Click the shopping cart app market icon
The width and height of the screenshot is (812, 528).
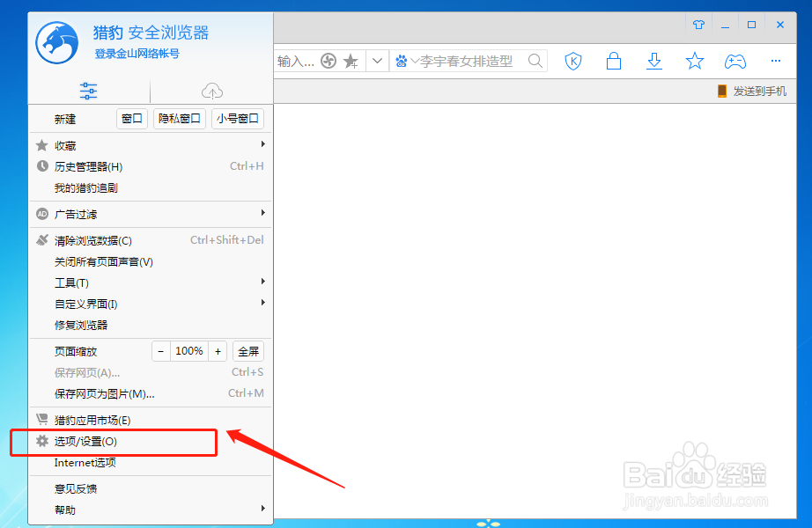(x=42, y=419)
